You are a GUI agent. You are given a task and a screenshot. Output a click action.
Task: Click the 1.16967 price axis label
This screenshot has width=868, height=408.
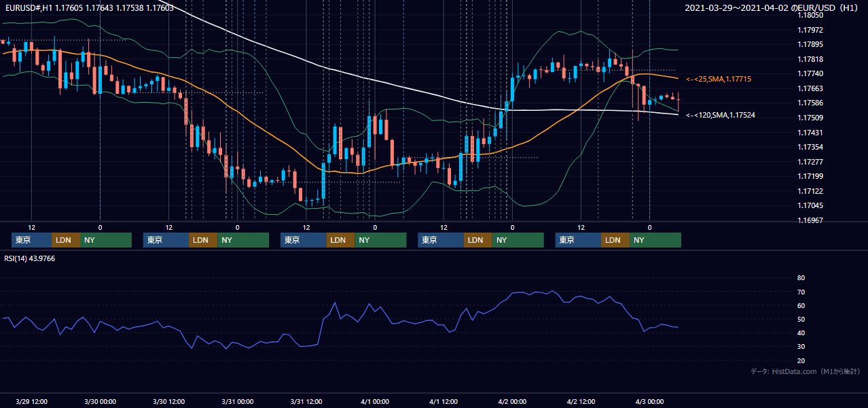pos(810,220)
